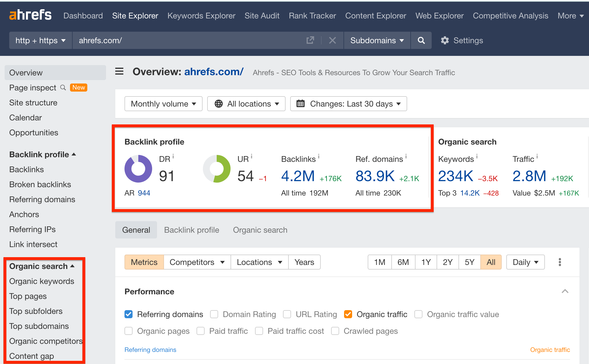The image size is (589, 364).
Task: Open Site structure in sidebar
Action: click(x=33, y=103)
